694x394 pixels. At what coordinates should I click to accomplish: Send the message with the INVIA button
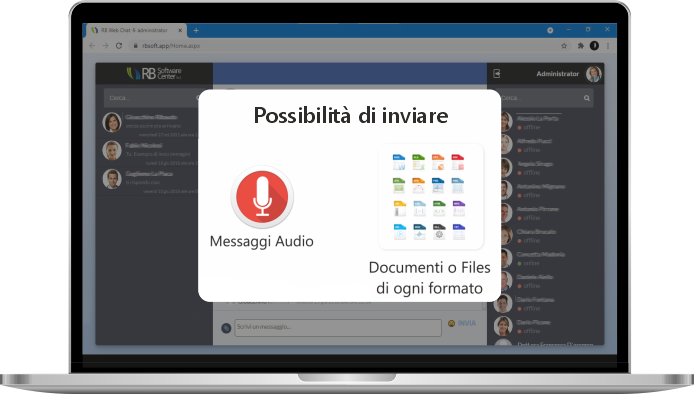pyautogui.click(x=467, y=324)
